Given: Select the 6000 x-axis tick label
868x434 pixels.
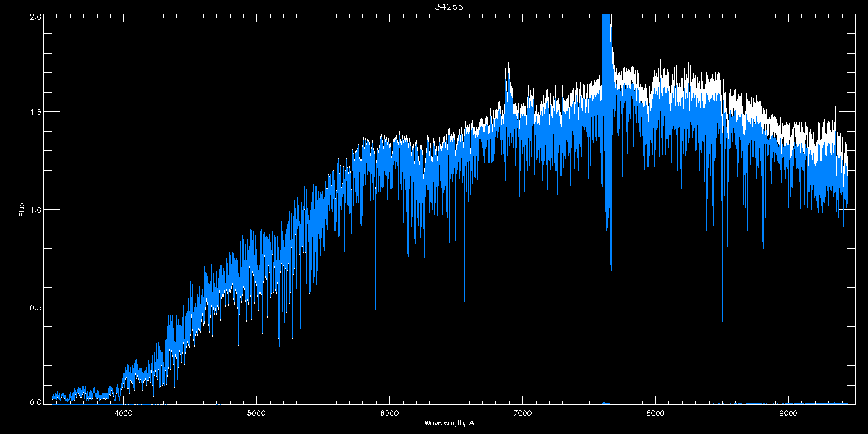Looking at the screenshot, I should 389,413.
